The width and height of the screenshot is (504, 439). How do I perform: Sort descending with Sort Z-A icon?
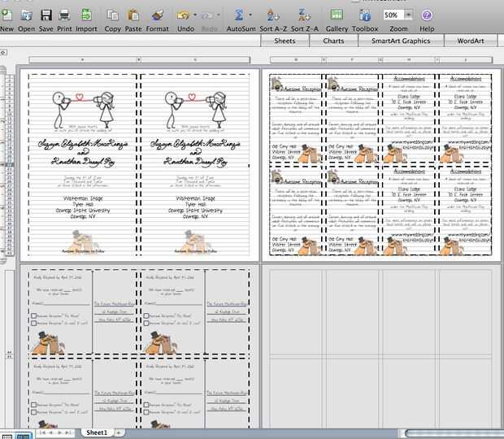pyautogui.click(x=304, y=15)
